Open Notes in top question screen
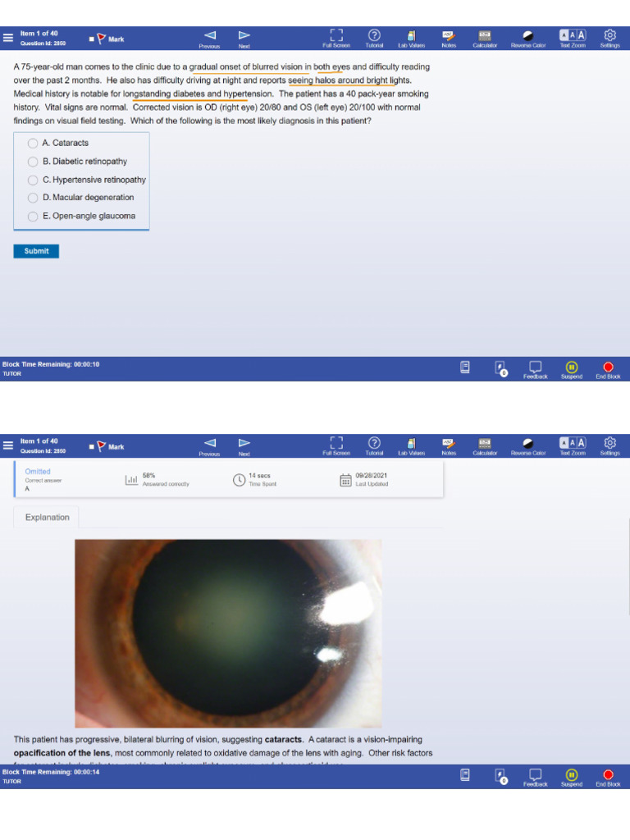The image size is (630, 840). point(449,39)
